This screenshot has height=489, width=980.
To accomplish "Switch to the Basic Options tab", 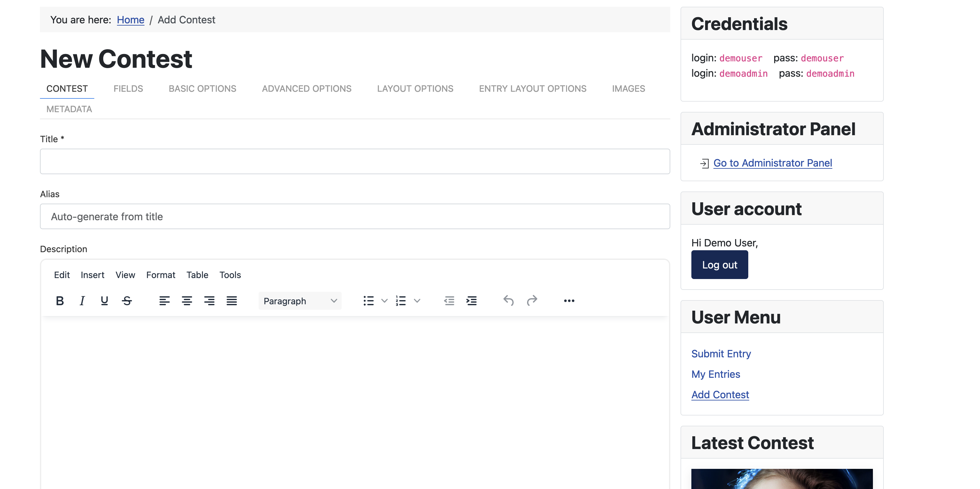I will 202,89.
